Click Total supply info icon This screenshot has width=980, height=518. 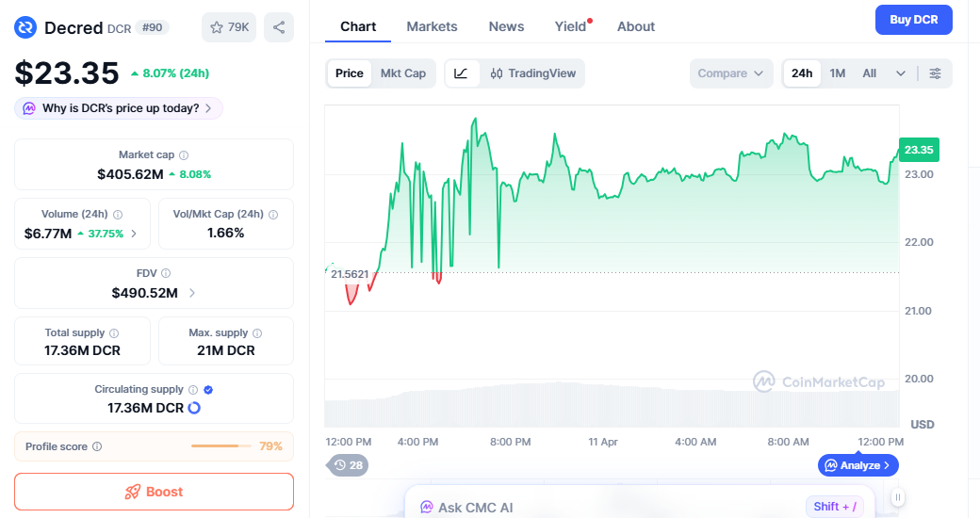[x=114, y=333]
